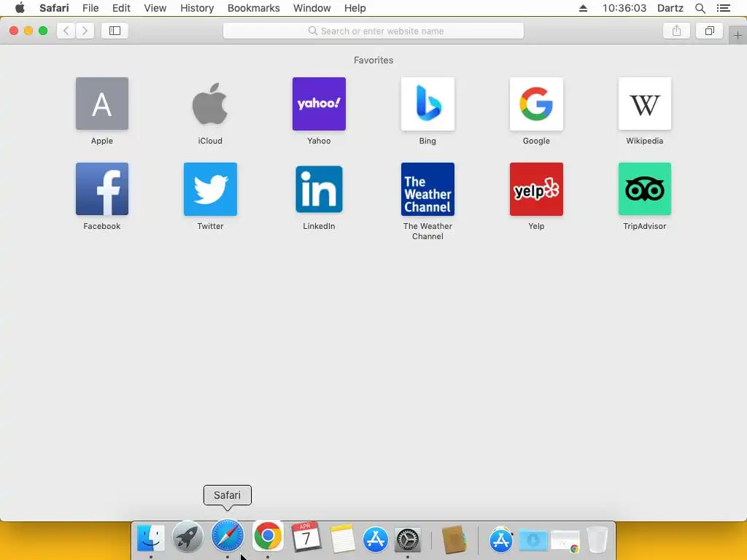Go forward with the forward arrow

(85, 31)
